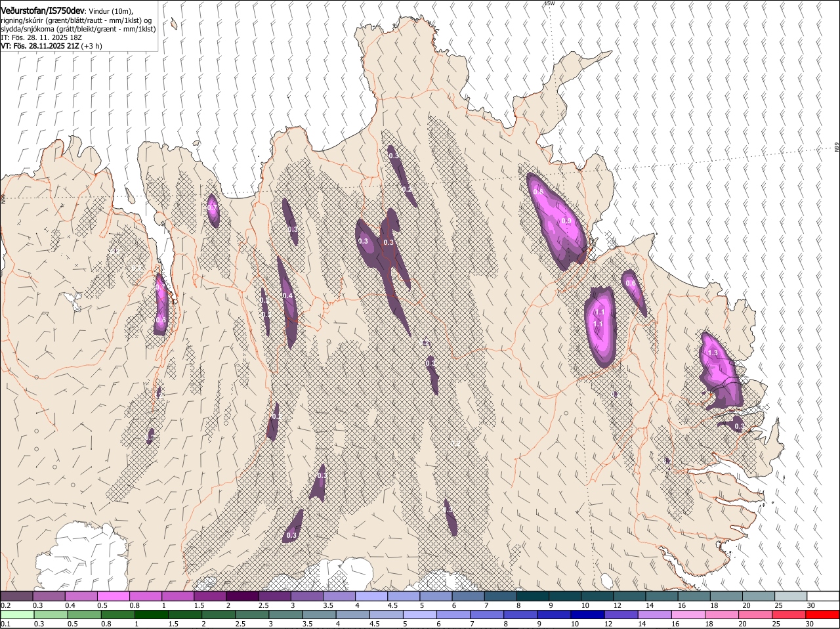
Task: Click lower legend red swatch starting at 30
Action: (823, 615)
